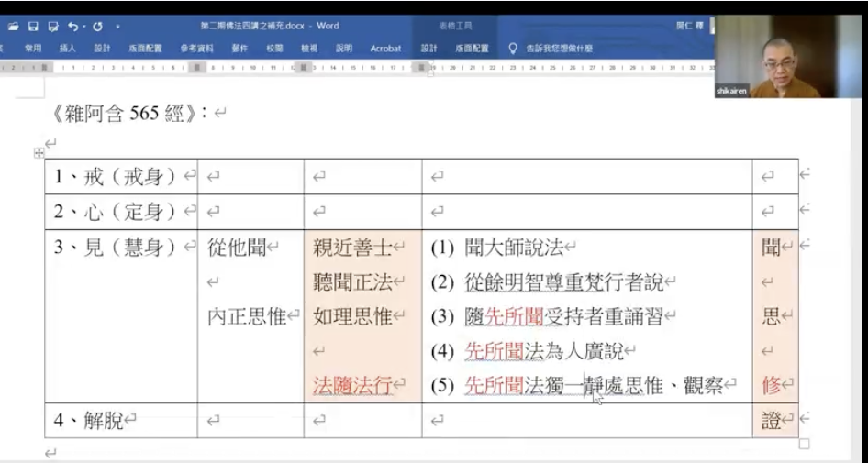This screenshot has height=463, width=868.
Task: Click the lightbulb Tell Me icon
Action: point(513,48)
